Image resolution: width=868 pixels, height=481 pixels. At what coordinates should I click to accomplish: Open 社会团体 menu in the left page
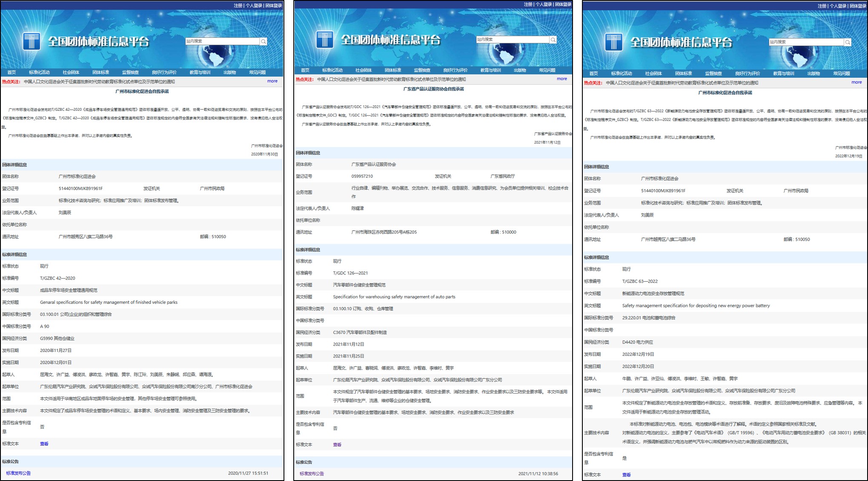point(71,72)
